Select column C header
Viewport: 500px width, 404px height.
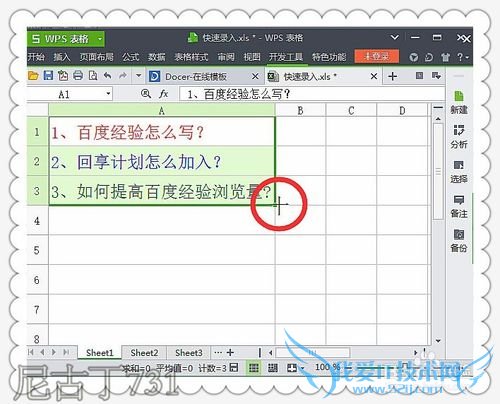[x=351, y=110]
